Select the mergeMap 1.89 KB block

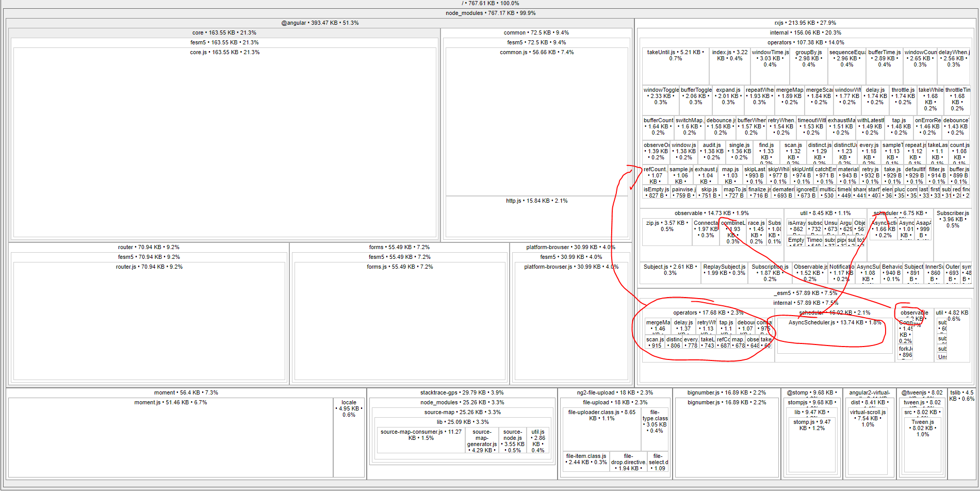tap(789, 100)
